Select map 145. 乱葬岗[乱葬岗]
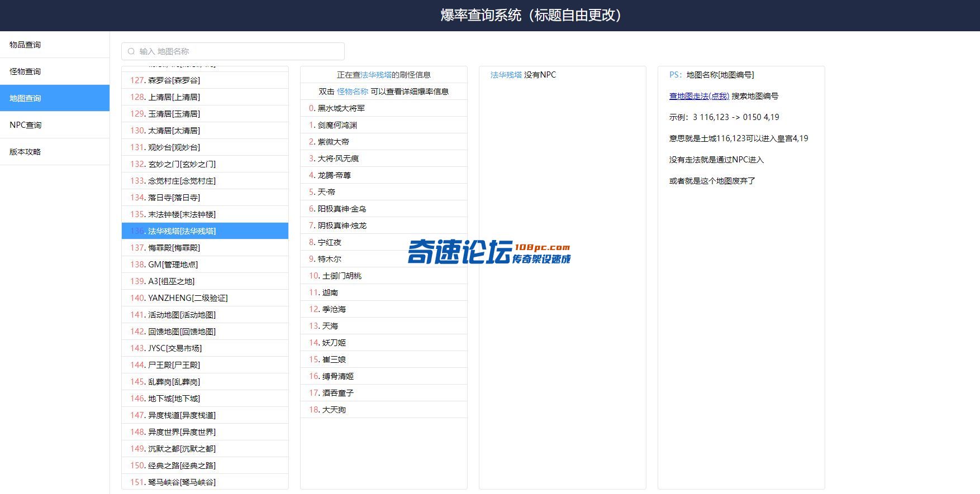The image size is (980, 494). (x=205, y=382)
